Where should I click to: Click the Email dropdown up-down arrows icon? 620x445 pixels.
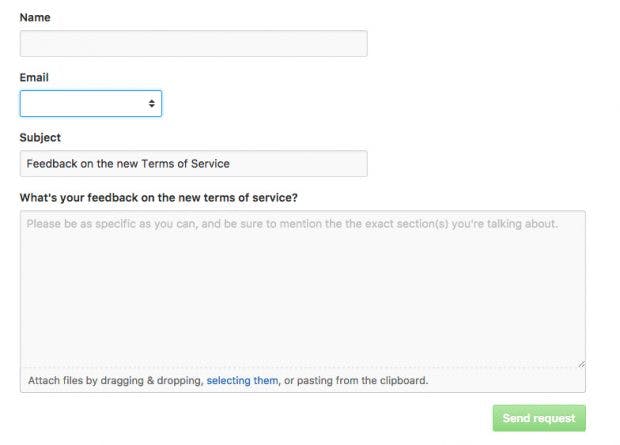(x=151, y=104)
